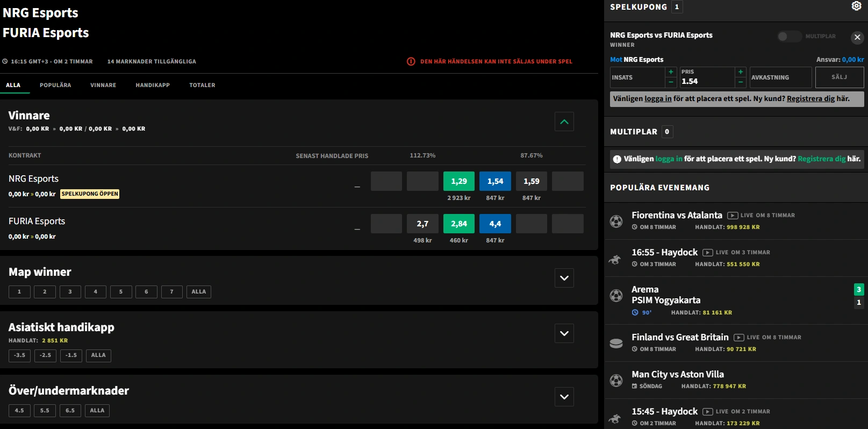
Task: Click live stream icon for 16:55 Haydock
Action: [x=708, y=253]
